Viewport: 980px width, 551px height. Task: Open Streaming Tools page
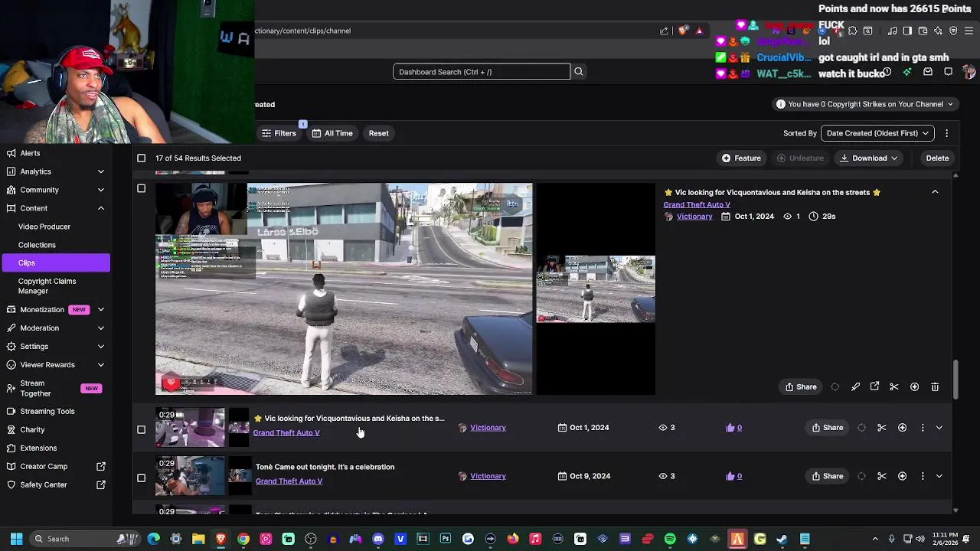(x=47, y=412)
